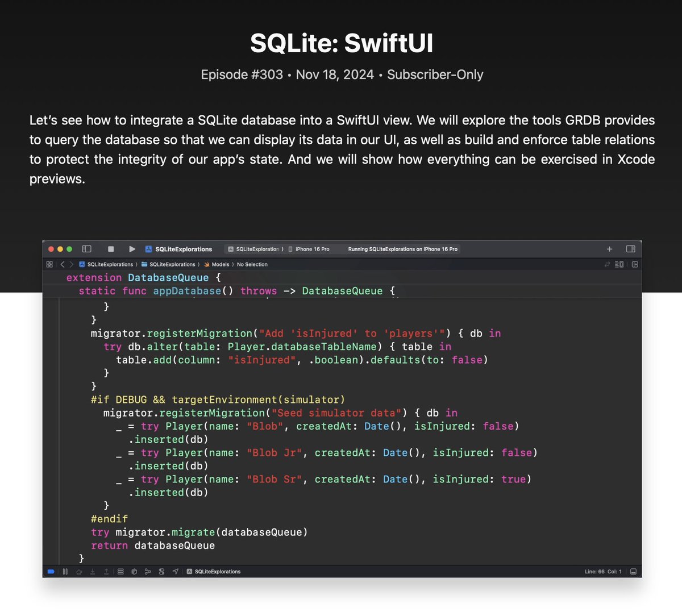Pause execution with the pause control
The width and height of the screenshot is (682, 616).
pos(64,572)
